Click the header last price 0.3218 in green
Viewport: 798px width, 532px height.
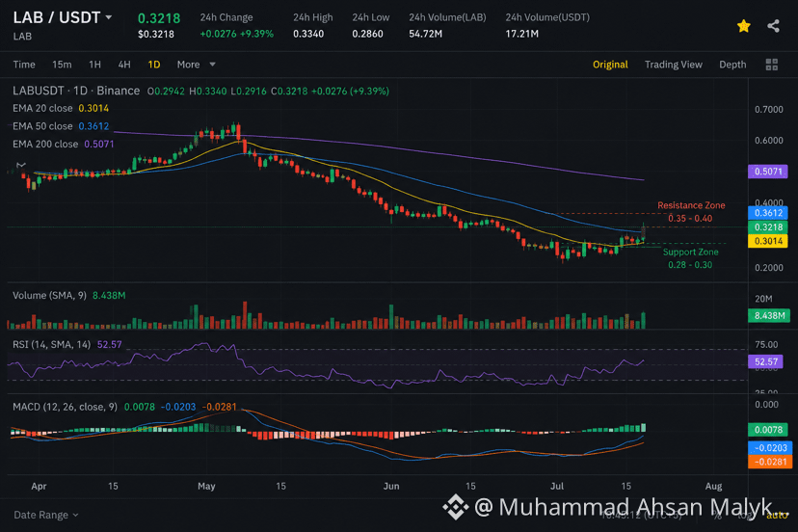159,18
